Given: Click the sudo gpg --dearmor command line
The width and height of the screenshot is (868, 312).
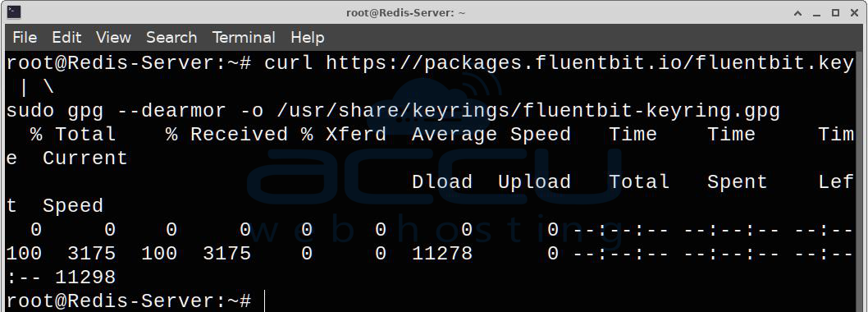Looking at the screenshot, I should click(x=393, y=111).
